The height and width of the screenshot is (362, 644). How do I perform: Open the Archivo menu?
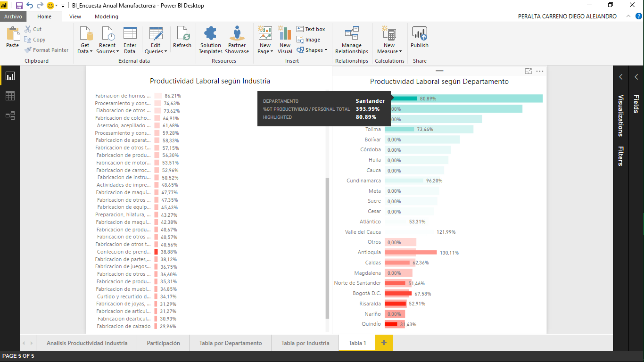(13, 16)
